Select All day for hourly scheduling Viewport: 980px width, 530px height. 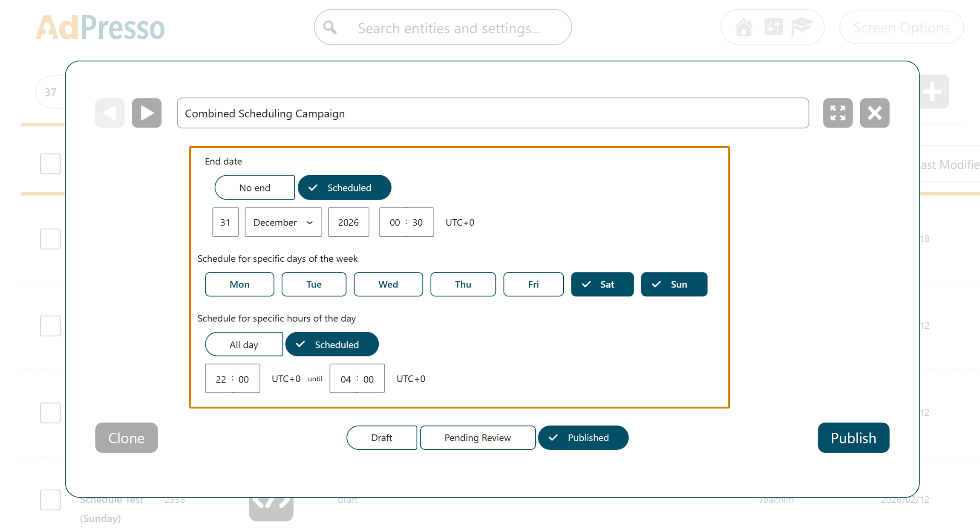(244, 344)
